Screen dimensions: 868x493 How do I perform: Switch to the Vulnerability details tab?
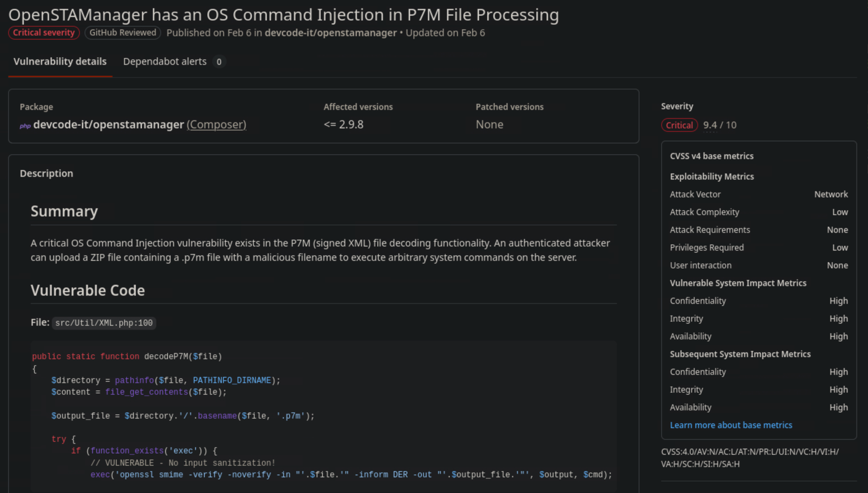[x=60, y=61]
